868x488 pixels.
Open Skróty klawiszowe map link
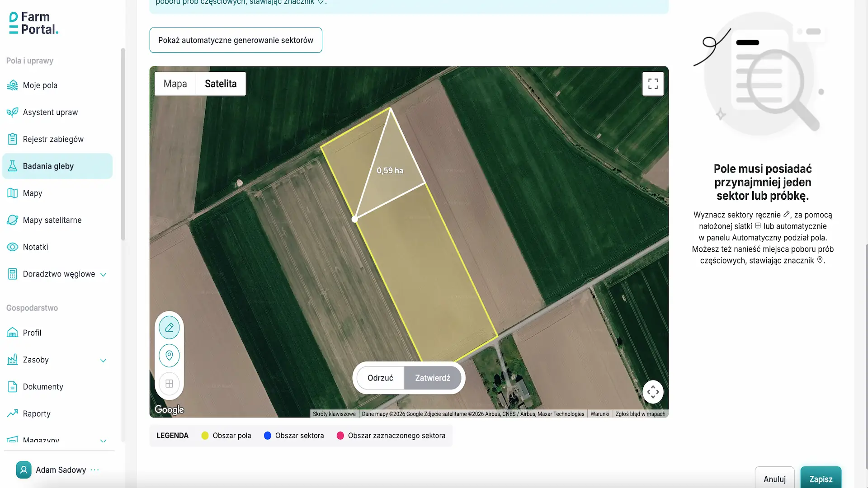click(334, 414)
